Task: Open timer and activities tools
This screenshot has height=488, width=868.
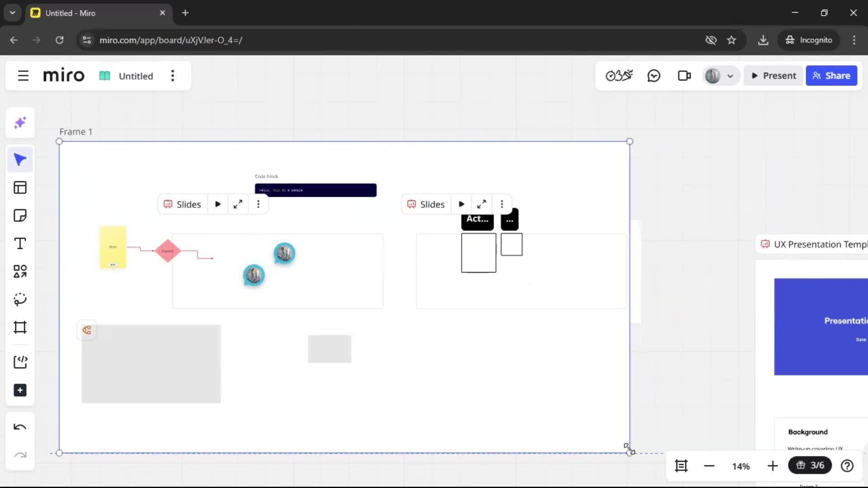Action: pyautogui.click(x=619, y=76)
